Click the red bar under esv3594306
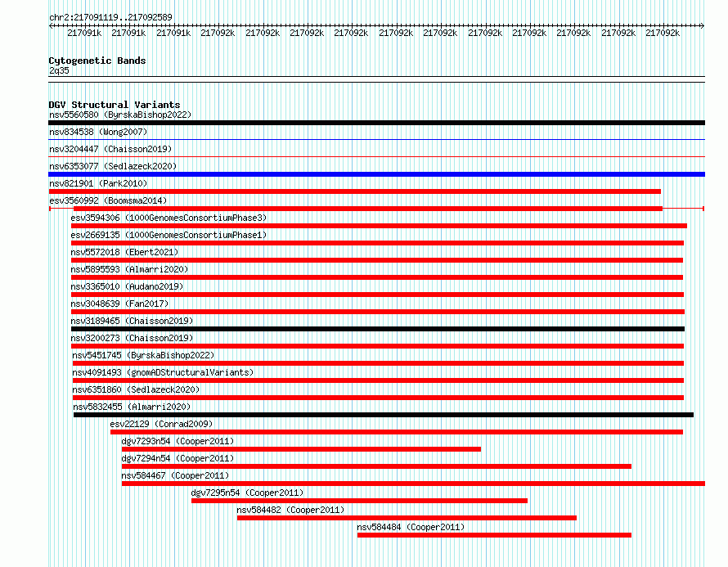This screenshot has width=728, height=567. point(379,226)
